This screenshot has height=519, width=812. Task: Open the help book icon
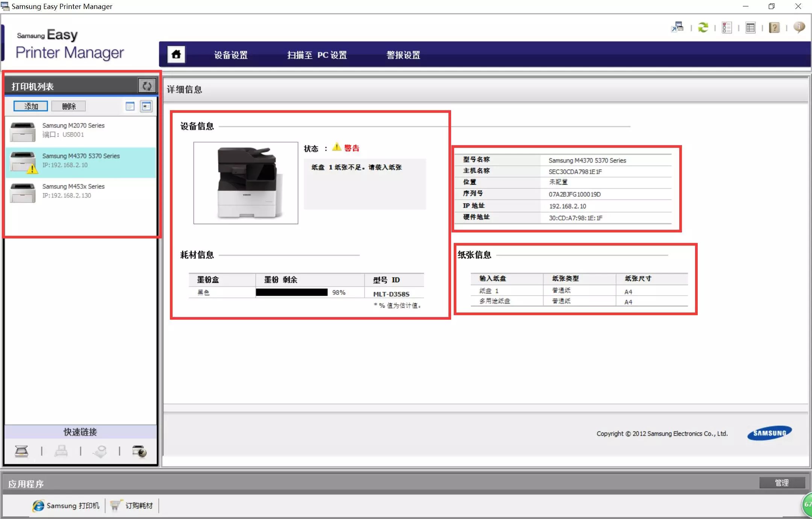[x=774, y=27]
